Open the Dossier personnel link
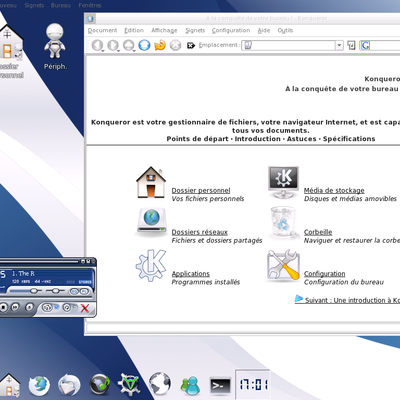Screen dimensions: 400x400 tap(201, 190)
